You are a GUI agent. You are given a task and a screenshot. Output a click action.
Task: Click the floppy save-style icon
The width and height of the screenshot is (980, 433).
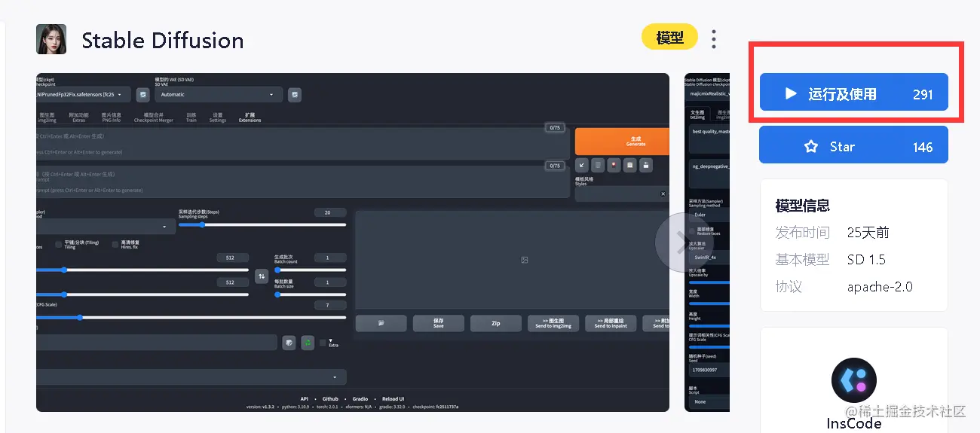coord(646,164)
